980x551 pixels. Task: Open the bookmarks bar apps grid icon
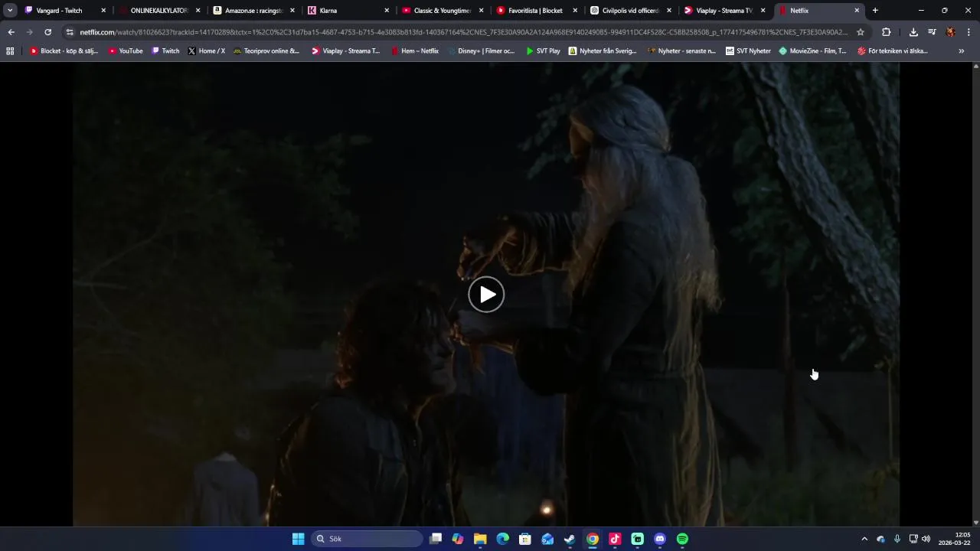point(10,51)
